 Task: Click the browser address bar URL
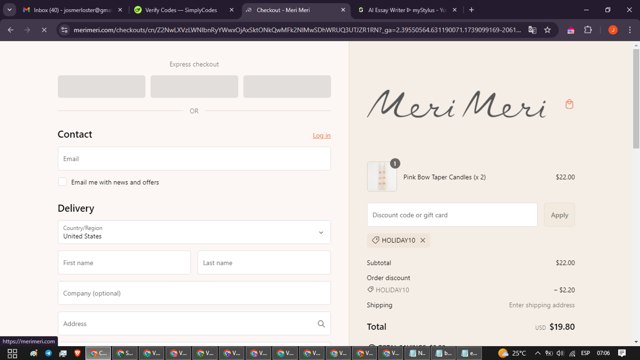(x=297, y=30)
